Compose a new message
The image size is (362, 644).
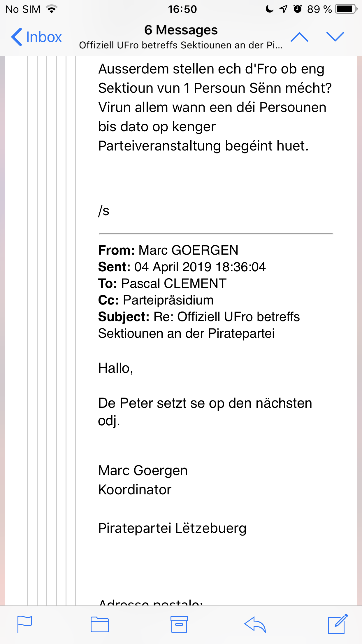(338, 624)
